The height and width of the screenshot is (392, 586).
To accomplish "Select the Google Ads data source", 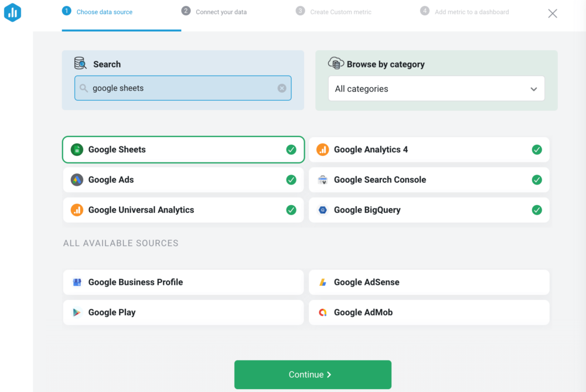I will click(183, 180).
